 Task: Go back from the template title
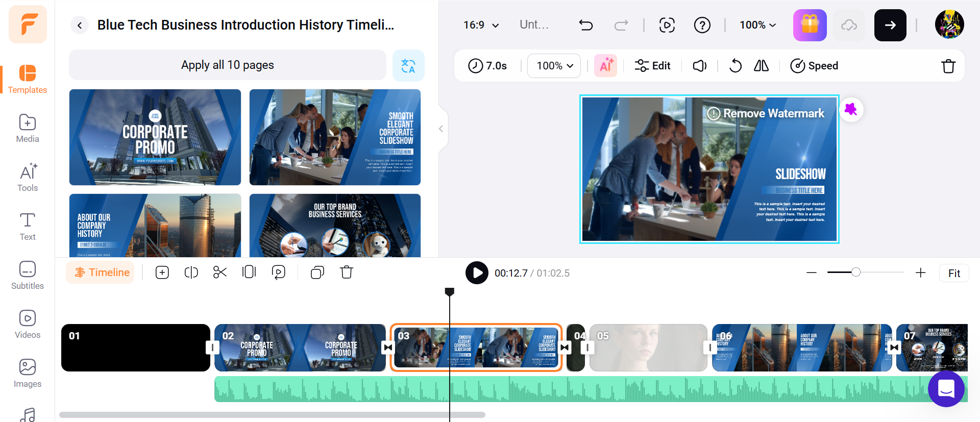[80, 25]
